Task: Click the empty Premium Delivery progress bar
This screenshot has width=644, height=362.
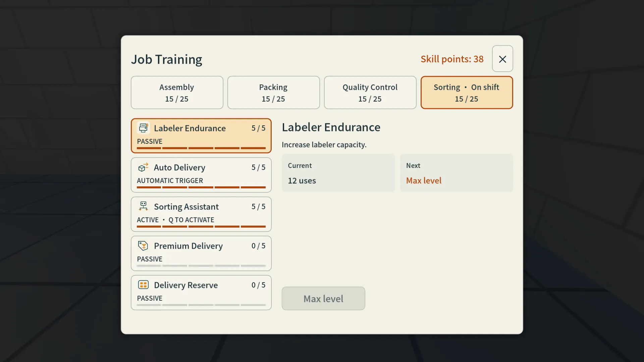Action: (x=201, y=265)
